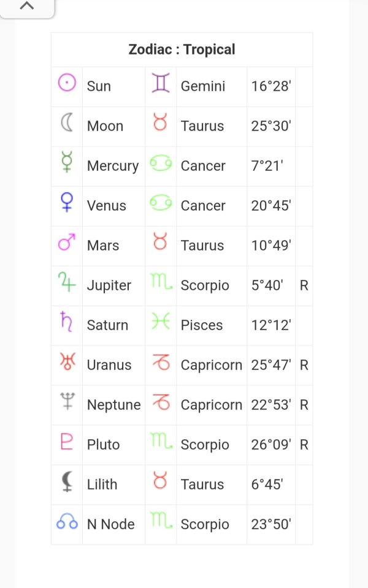
Task: Click the pink Pluto symbol
Action: pyautogui.click(x=66, y=441)
